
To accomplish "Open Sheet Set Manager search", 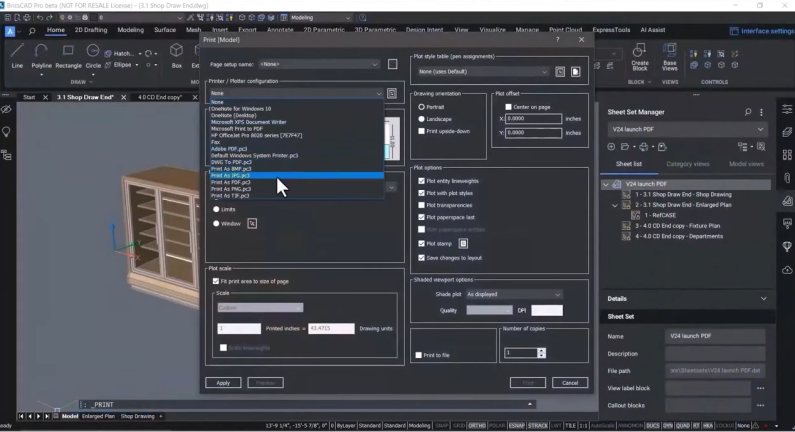I will [748, 112].
